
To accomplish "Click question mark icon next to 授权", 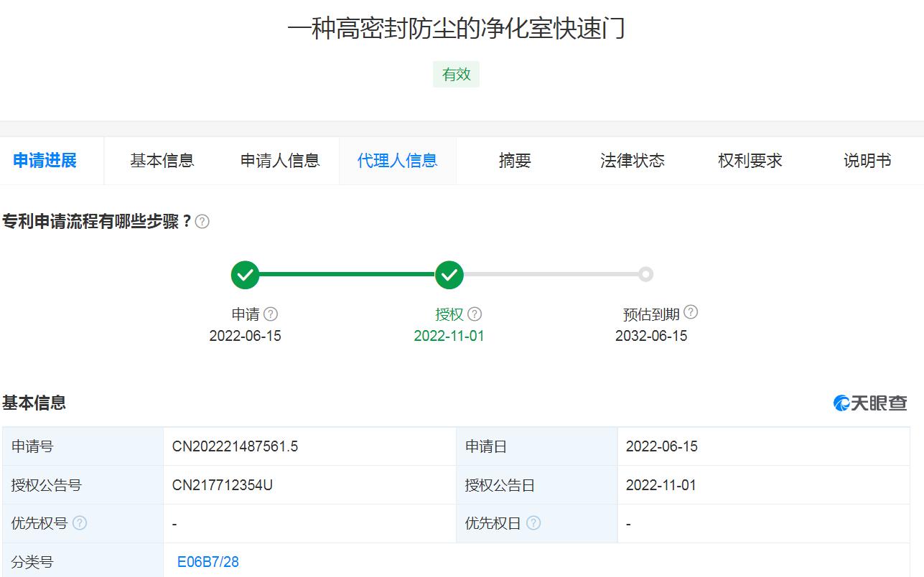I will pos(475,314).
